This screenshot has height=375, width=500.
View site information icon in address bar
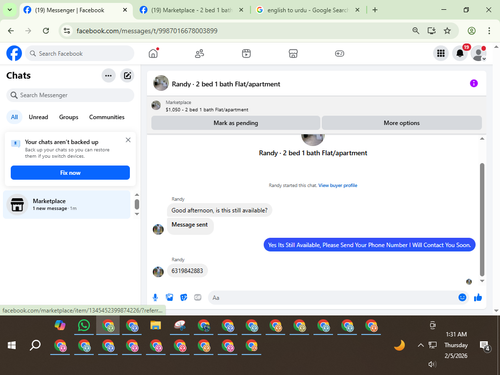click(x=67, y=31)
